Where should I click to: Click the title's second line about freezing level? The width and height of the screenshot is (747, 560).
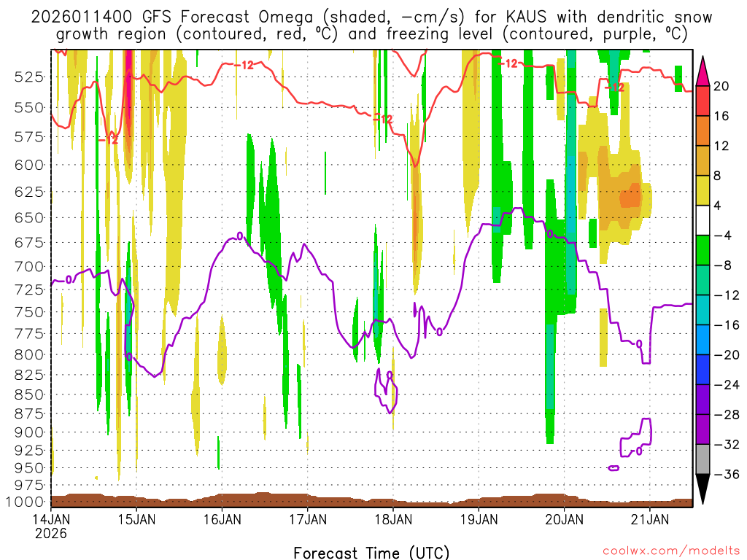[x=371, y=34]
